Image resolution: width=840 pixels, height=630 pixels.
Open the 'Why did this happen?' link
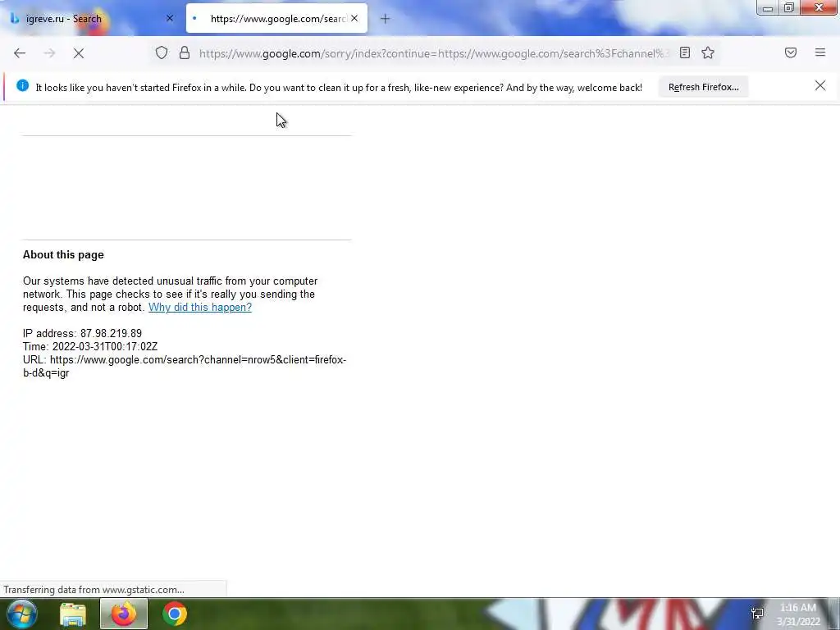click(200, 307)
